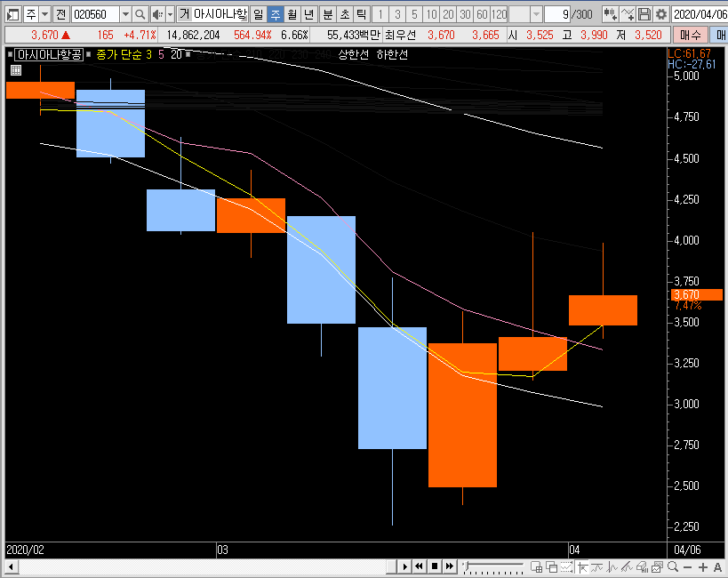Click the stop playback button
728x578 pixels.
click(435, 566)
